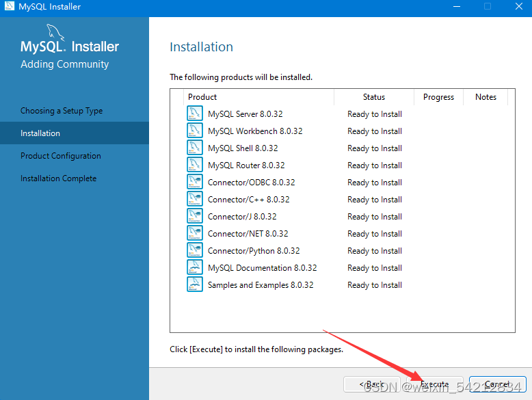Image resolution: width=532 pixels, height=400 pixels.
Task: Click the Connector/C++ 8.0.32 product icon
Action: (x=195, y=199)
